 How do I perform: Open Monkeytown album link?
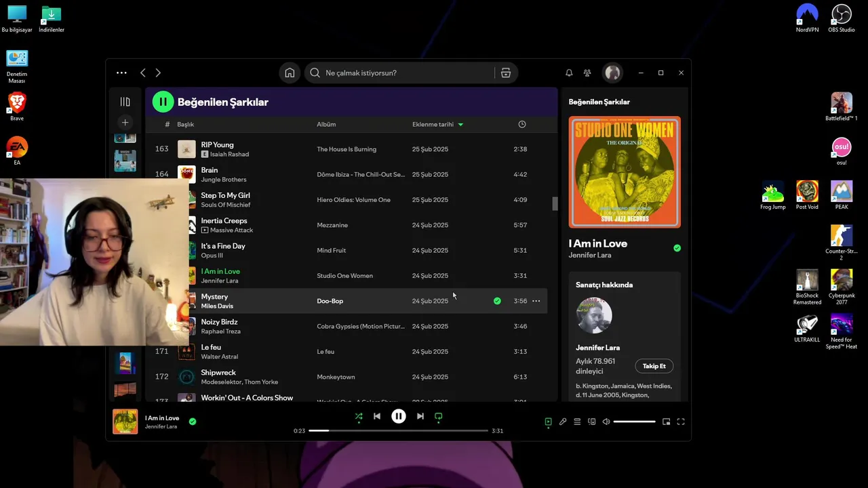336,377
